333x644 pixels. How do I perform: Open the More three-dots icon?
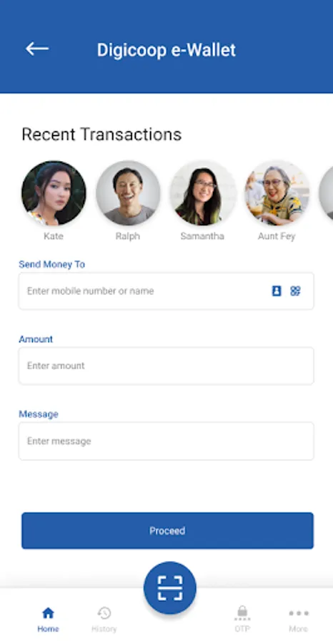coord(299,613)
